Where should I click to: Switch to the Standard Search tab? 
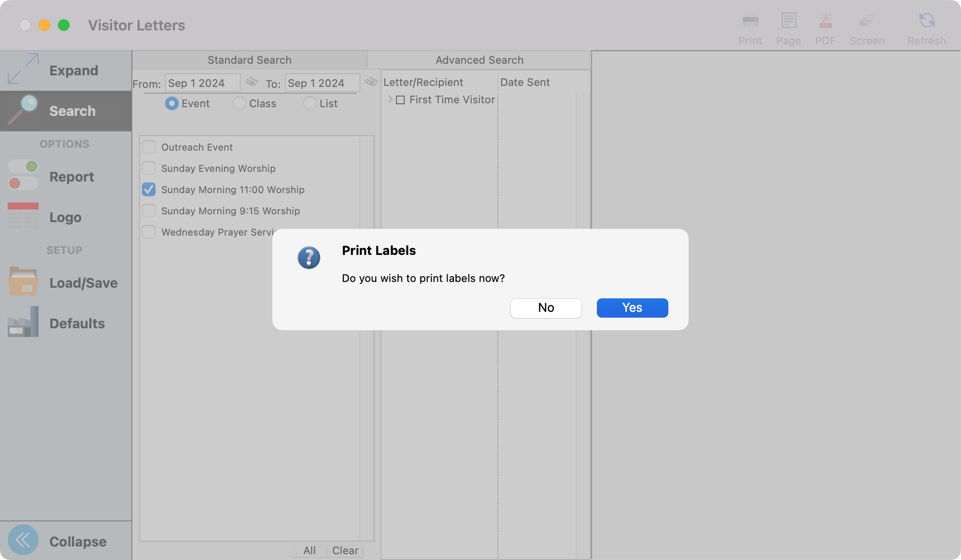coord(249,60)
